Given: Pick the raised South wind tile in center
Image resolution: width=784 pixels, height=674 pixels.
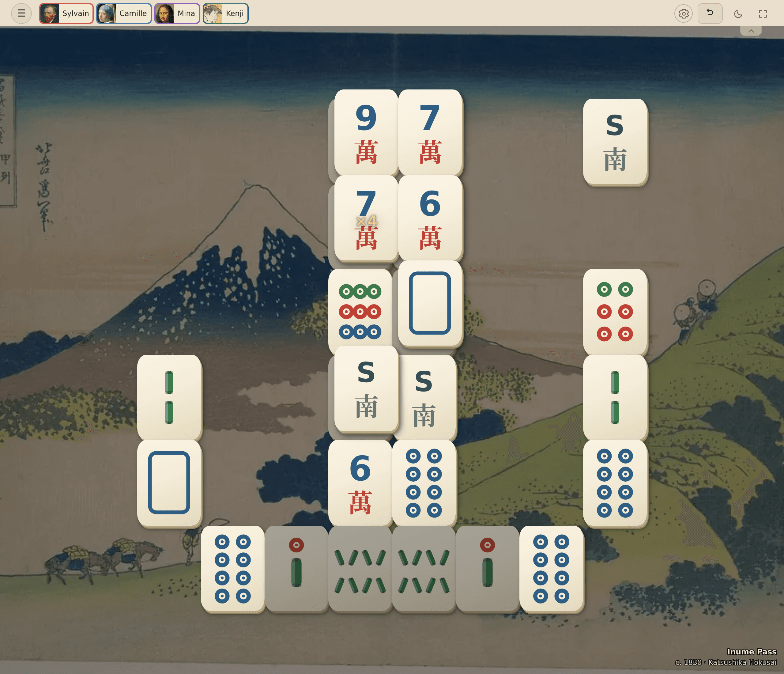Looking at the screenshot, I should point(366,389).
